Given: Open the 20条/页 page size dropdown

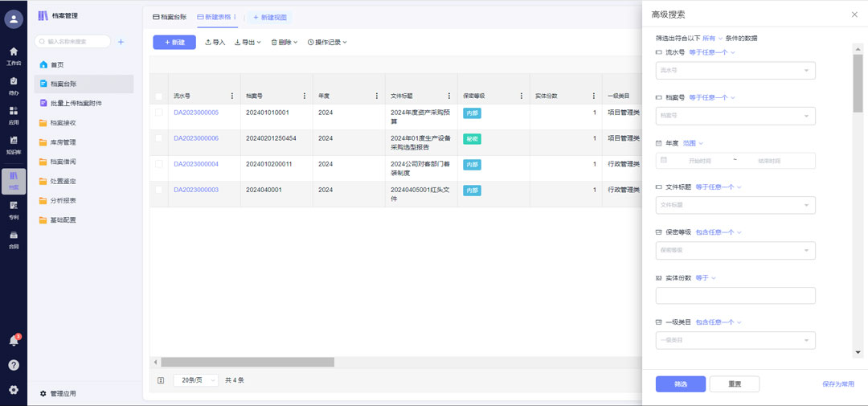Looking at the screenshot, I should click(195, 379).
